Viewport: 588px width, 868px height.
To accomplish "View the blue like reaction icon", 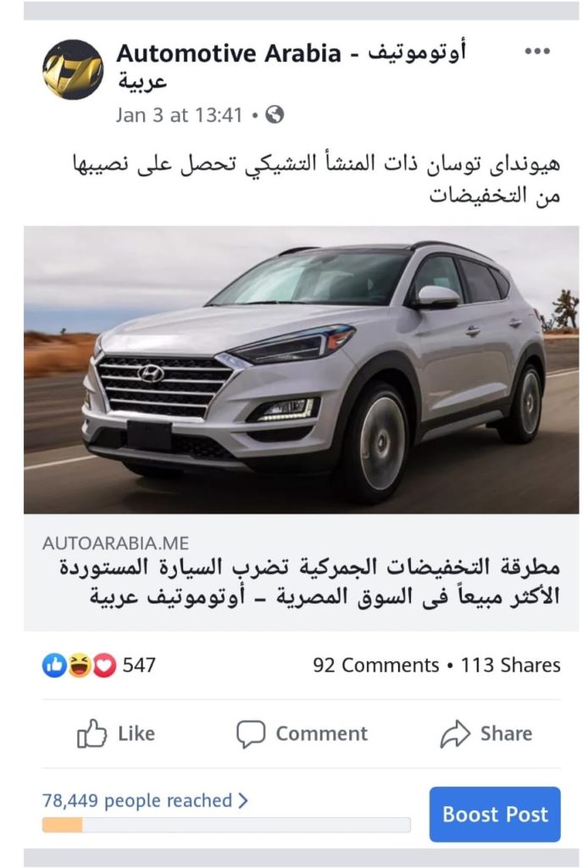I will click(x=55, y=665).
